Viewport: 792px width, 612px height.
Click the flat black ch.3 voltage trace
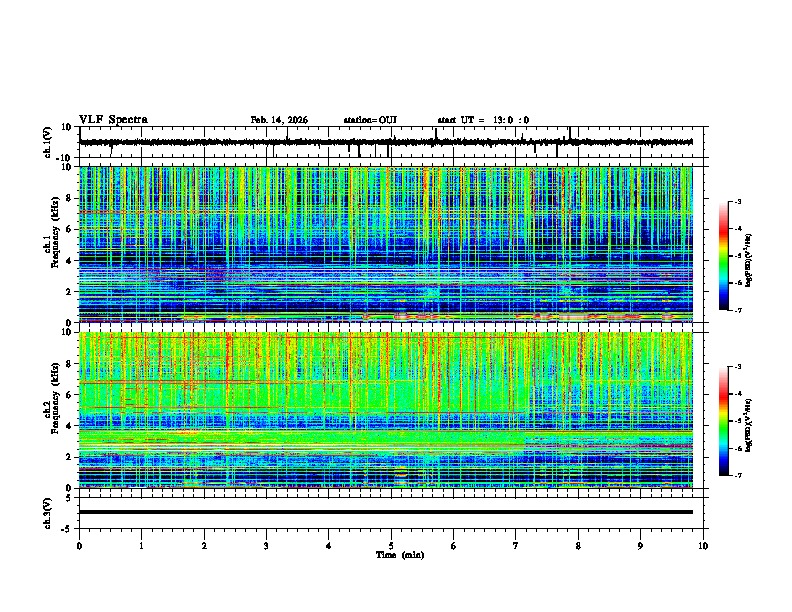386,512
